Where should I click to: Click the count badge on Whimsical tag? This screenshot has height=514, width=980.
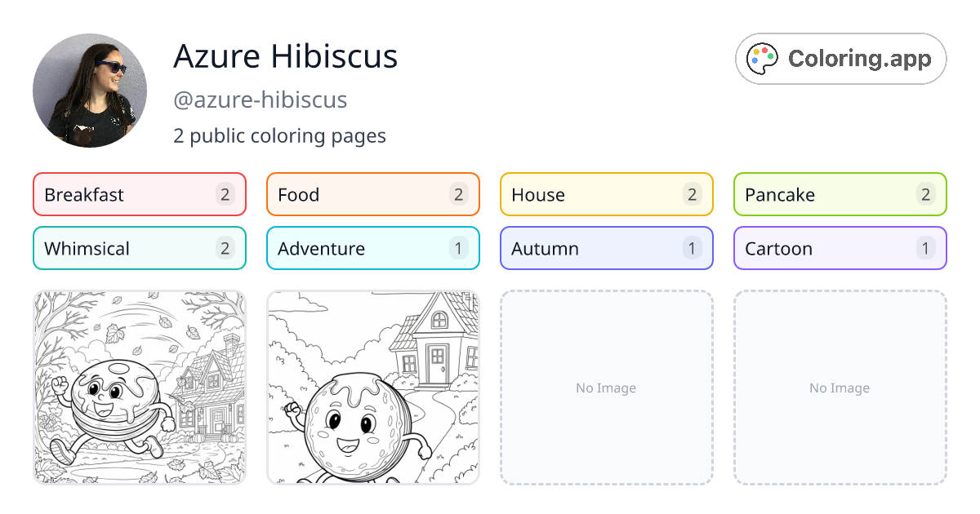[x=225, y=248]
